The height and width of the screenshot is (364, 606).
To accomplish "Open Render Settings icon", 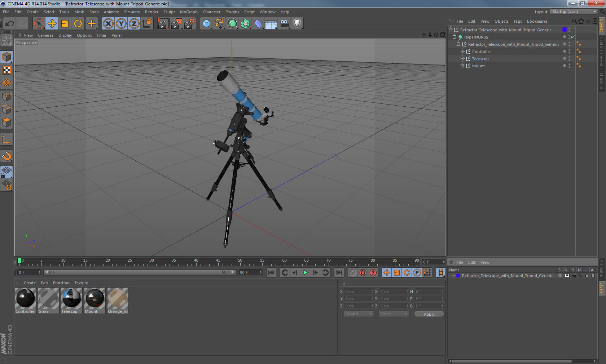I will [x=190, y=24].
